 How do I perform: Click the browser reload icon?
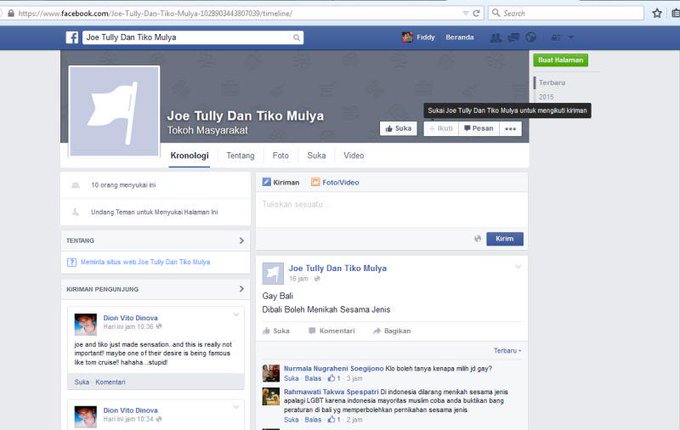[476, 13]
